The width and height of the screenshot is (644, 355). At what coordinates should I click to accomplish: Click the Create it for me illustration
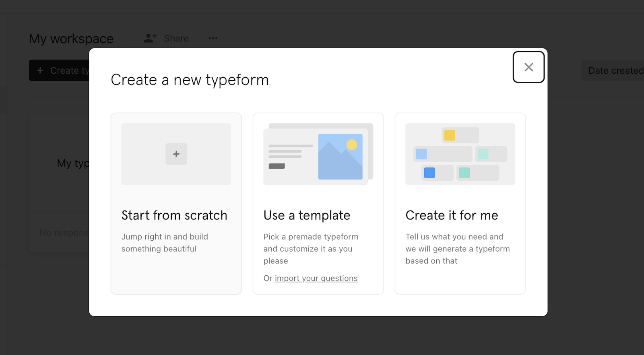coord(460,154)
